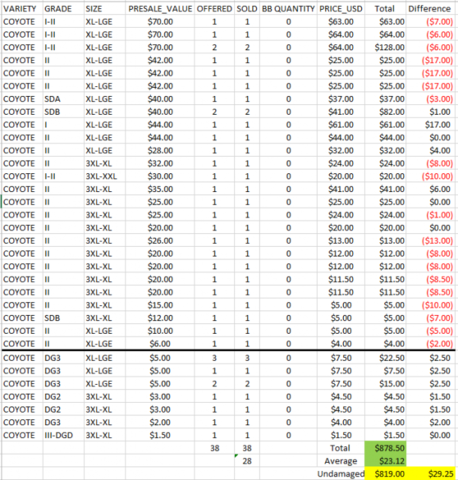
Task: Select the $128.00 total cell
Action: [x=385, y=47]
